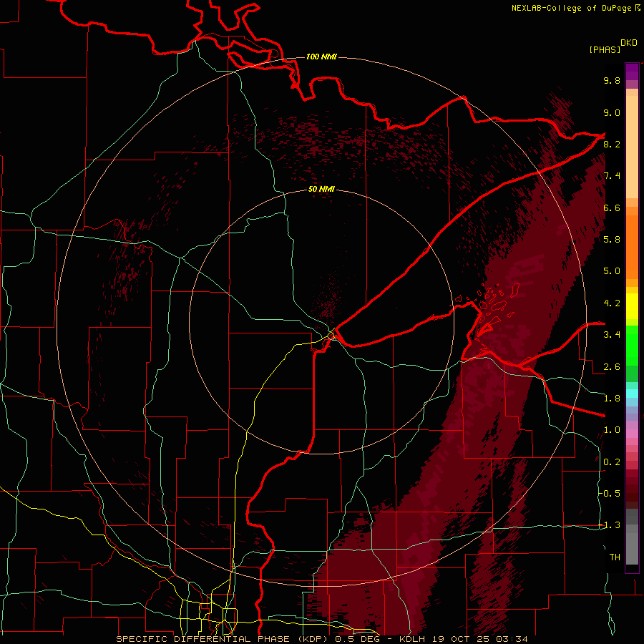This screenshot has width=644, height=644.
Task: Select the 3.4 legend value
Action: pyautogui.click(x=612, y=335)
